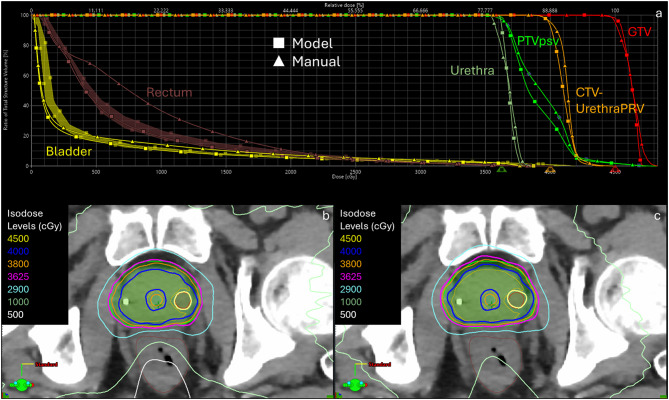The width and height of the screenshot is (669, 400).
Task: Click the 'CTV-UrethraPRV' curve label
Action: point(610,101)
